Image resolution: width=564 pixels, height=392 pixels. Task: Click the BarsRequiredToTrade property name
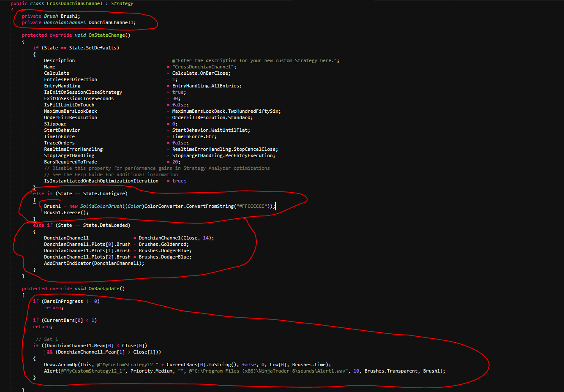[x=71, y=162]
